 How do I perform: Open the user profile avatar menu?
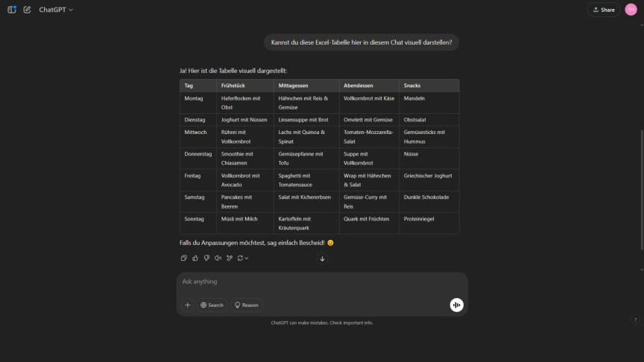(x=631, y=10)
